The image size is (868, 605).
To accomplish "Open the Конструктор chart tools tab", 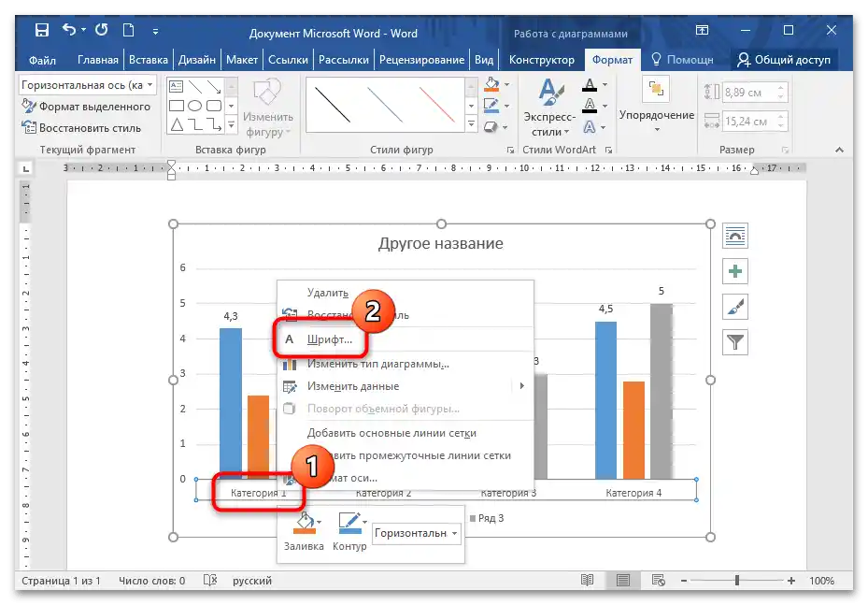I will coord(542,60).
